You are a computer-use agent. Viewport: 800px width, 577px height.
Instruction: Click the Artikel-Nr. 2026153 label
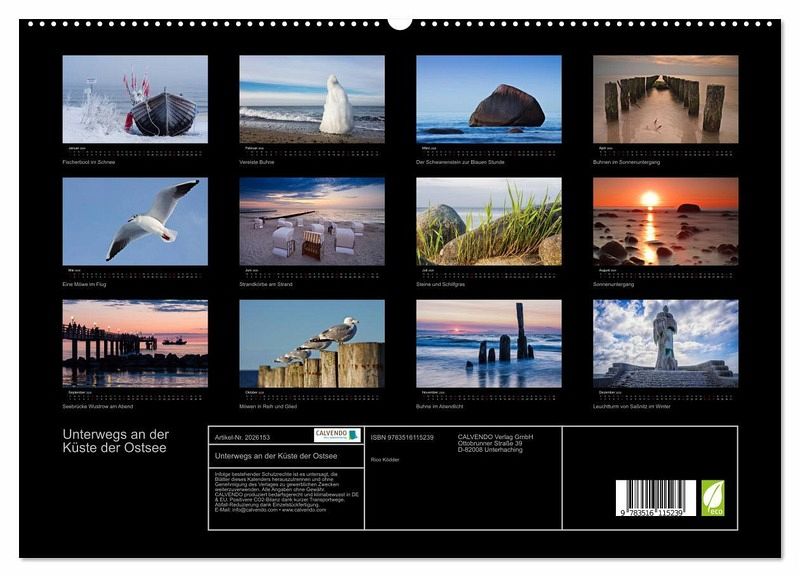coord(241,437)
